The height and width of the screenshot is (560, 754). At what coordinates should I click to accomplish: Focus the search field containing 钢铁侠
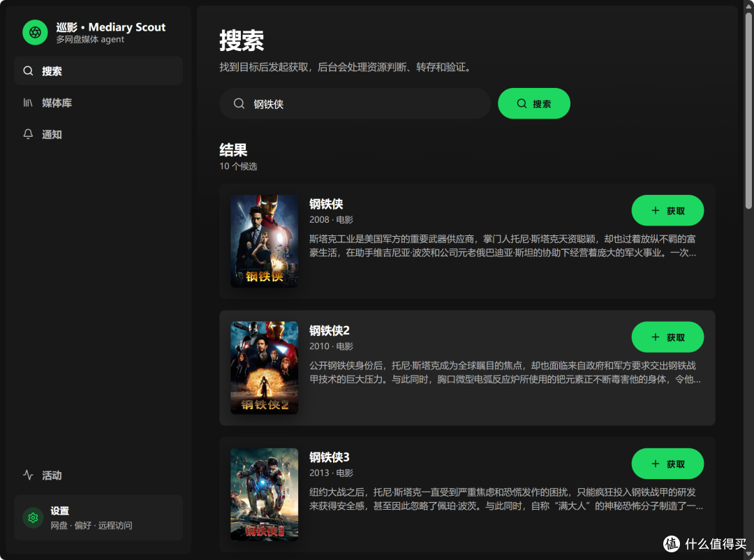355,103
